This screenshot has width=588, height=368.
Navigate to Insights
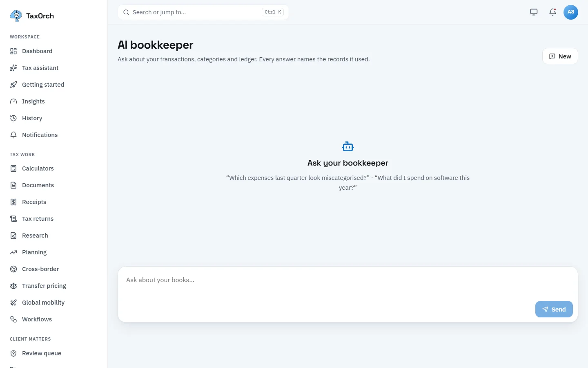click(53, 101)
